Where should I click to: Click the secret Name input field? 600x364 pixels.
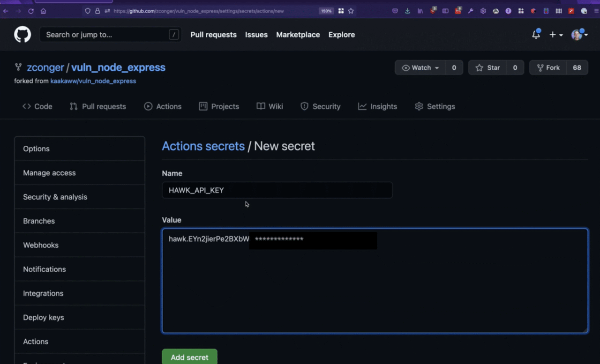277,190
